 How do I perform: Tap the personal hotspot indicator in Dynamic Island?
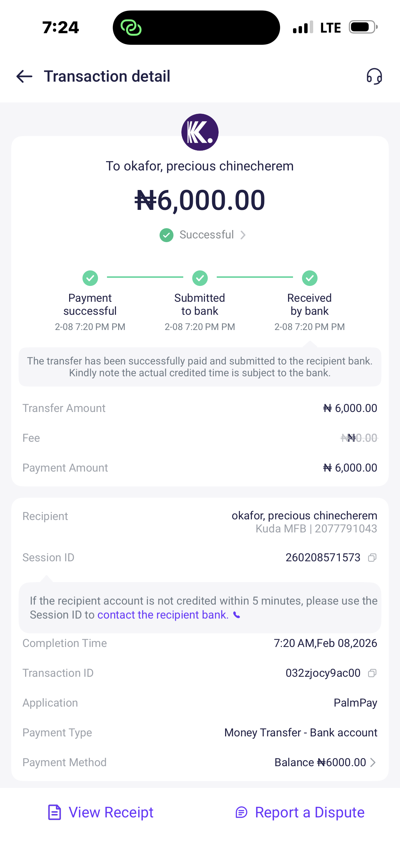point(131,28)
